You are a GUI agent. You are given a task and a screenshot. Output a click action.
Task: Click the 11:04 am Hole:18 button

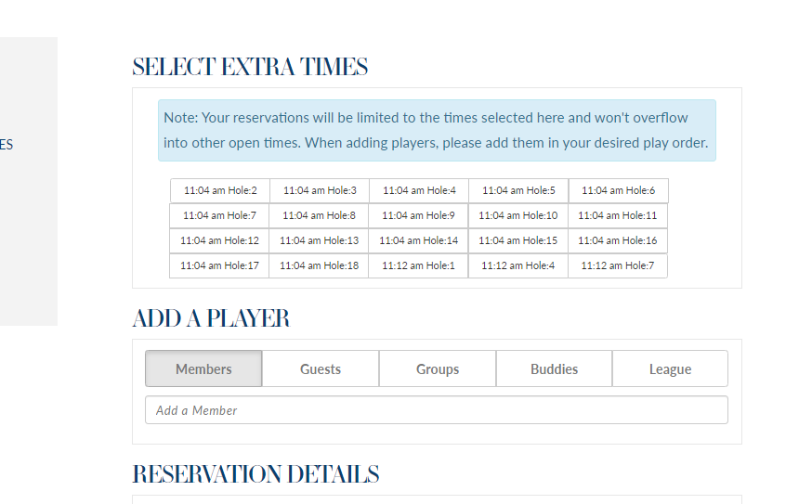pos(319,265)
